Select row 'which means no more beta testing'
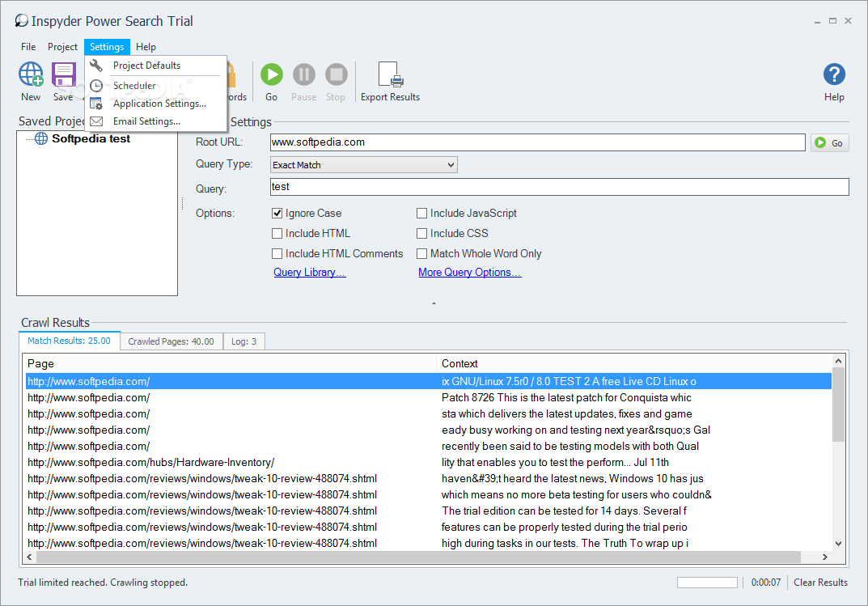This screenshot has width=868, height=606. [429, 495]
